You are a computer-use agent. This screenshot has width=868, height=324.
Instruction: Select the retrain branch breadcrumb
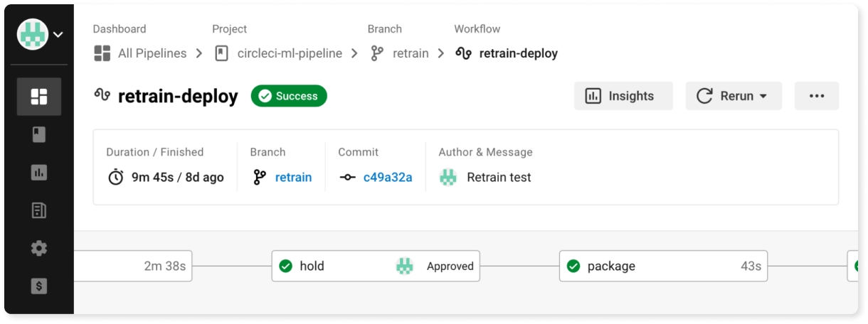(x=410, y=53)
